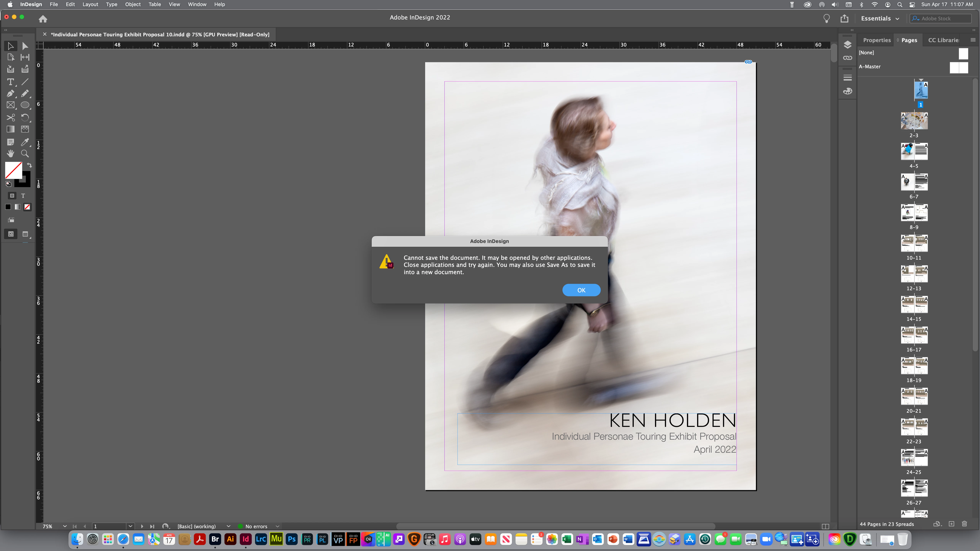
Task: Toggle formatting affects text button
Action: [x=23, y=196]
